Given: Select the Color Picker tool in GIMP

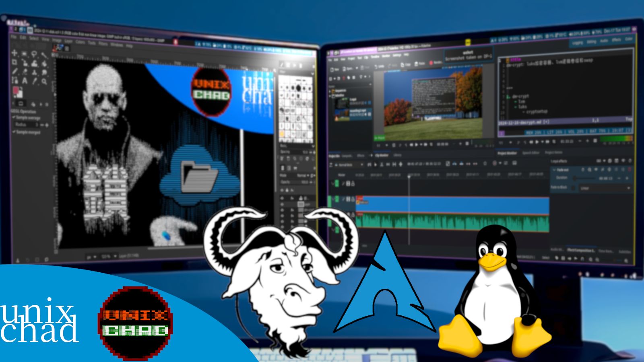Looking at the screenshot, I should pos(35,81).
